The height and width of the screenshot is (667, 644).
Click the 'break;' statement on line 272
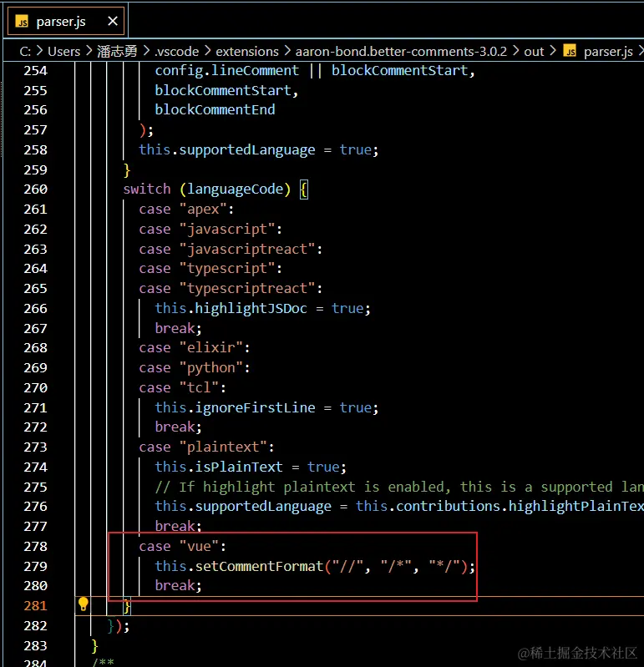pos(178,427)
